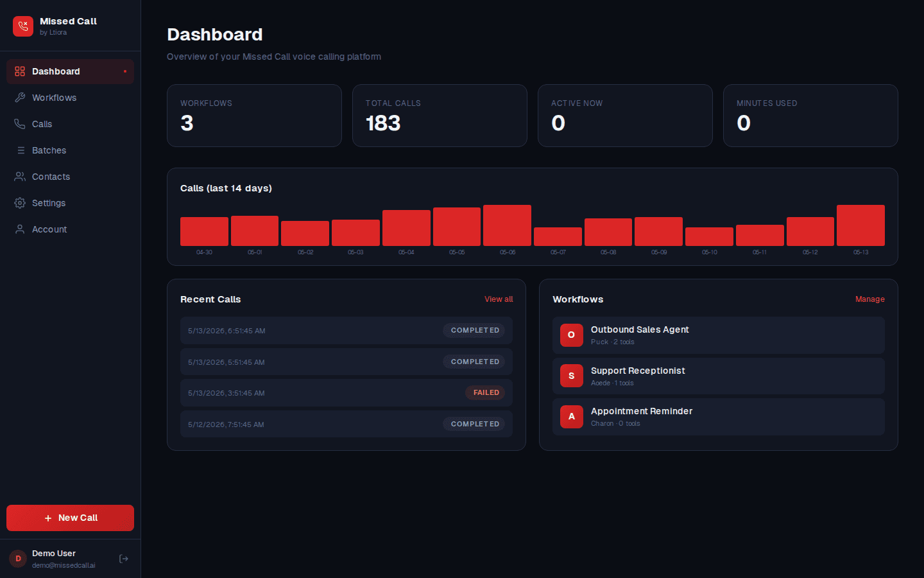Navigate to Contacts

[70, 177]
